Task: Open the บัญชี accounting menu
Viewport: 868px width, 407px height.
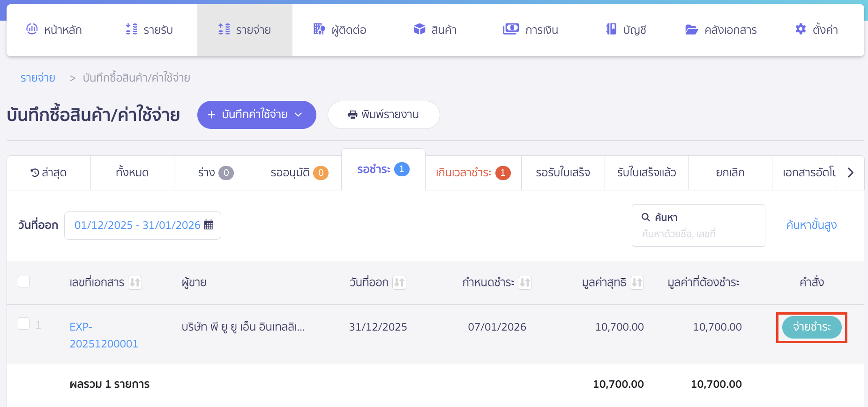Action: (x=626, y=30)
